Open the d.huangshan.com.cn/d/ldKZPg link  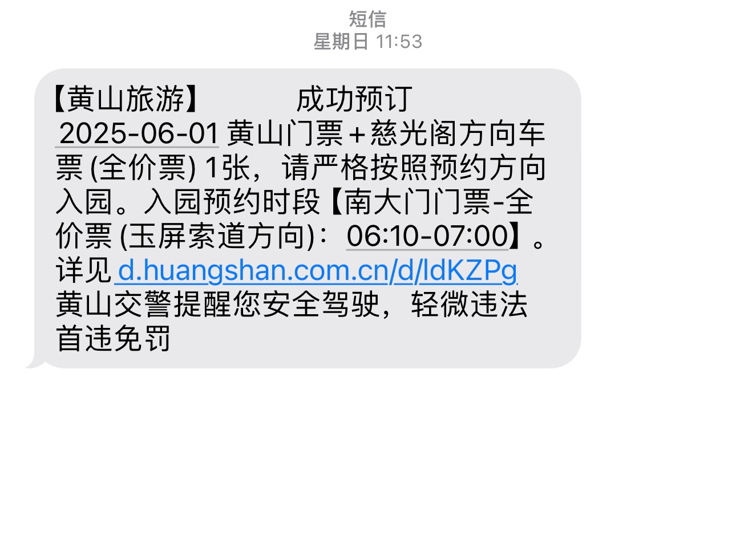[317, 270]
